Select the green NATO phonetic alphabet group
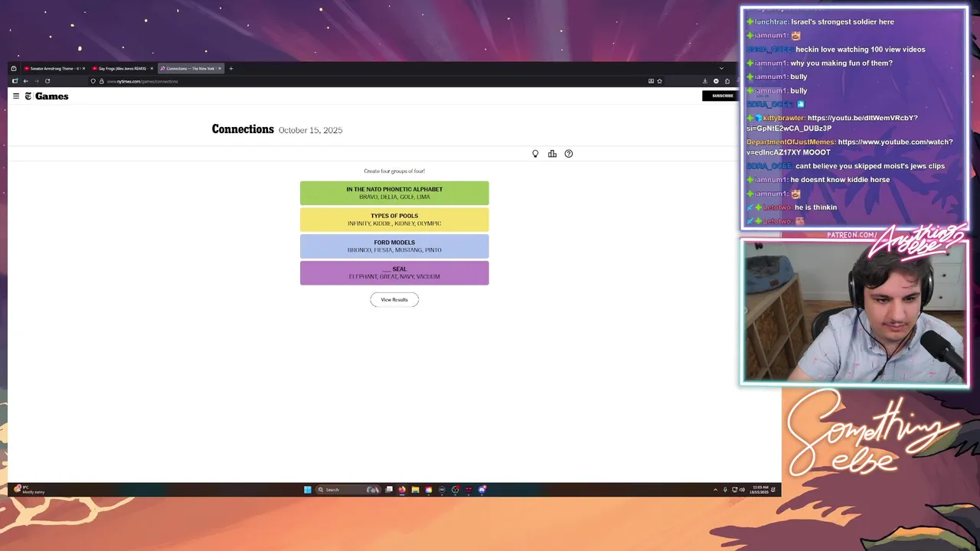The image size is (980, 551). coord(394,193)
